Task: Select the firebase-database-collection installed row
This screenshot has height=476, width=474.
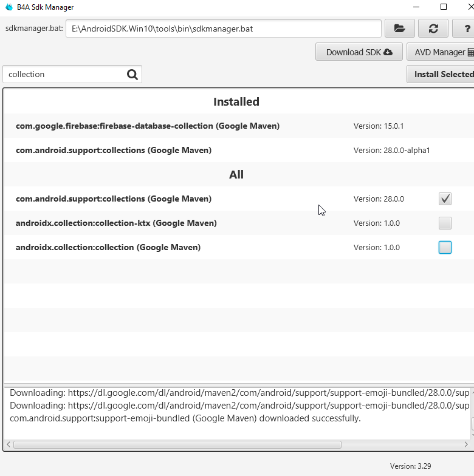Action: coord(239,126)
